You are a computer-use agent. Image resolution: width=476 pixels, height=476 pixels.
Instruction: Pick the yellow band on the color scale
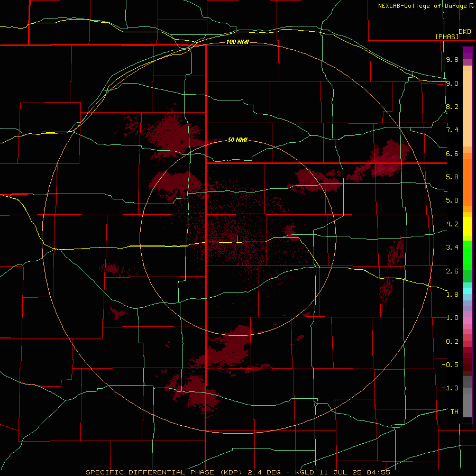pyautogui.click(x=467, y=226)
